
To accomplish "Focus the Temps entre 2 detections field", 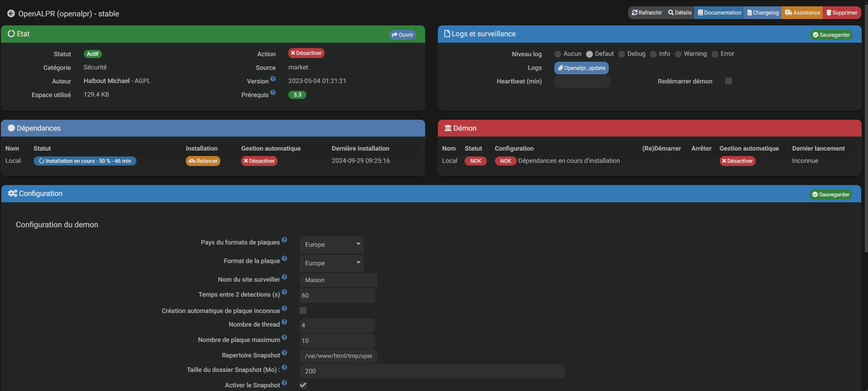I will (x=337, y=295).
